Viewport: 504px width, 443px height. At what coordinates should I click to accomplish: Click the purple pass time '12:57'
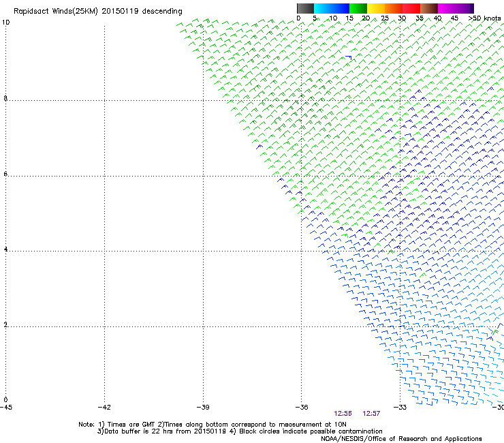[x=371, y=414]
